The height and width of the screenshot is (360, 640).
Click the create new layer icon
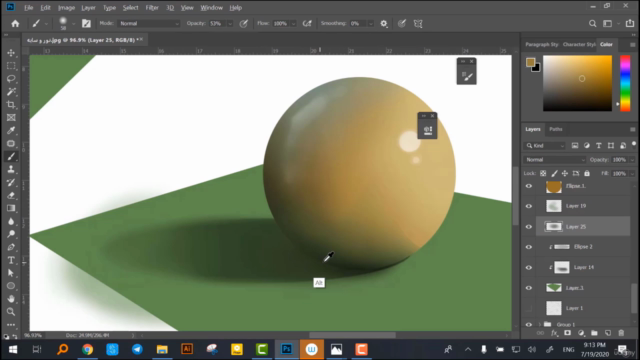[x=607, y=333]
